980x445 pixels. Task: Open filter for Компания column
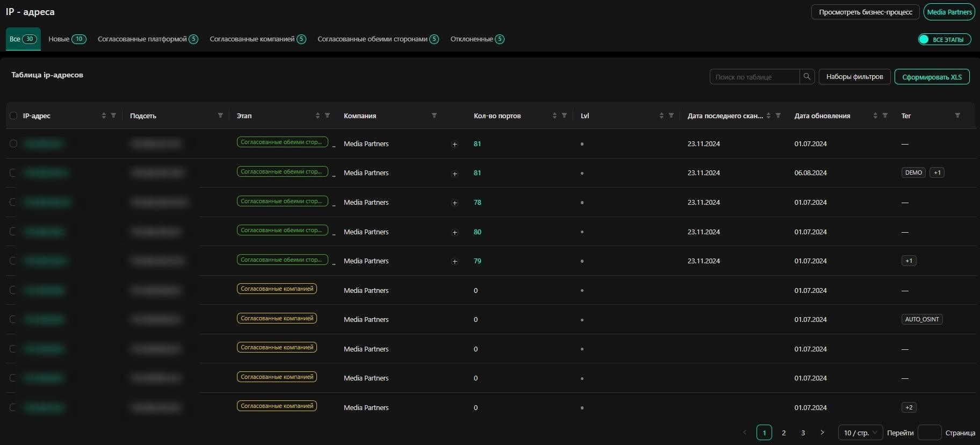[x=434, y=116]
